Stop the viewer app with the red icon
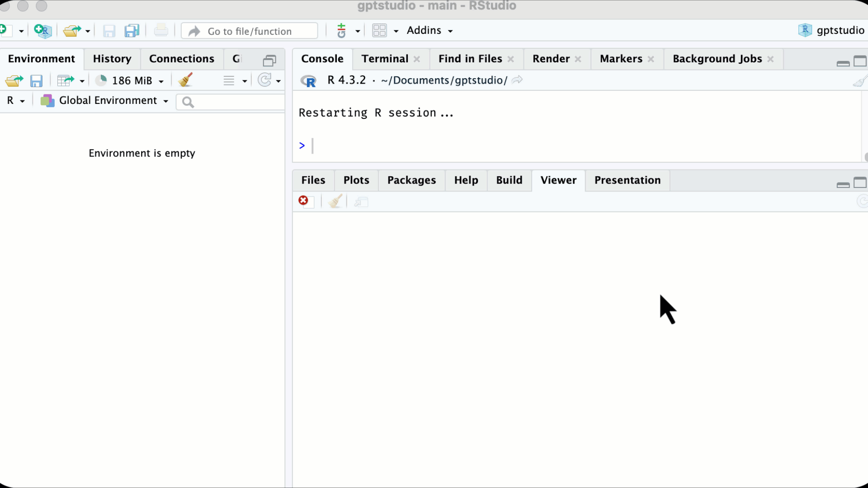This screenshot has width=868, height=488. click(303, 201)
